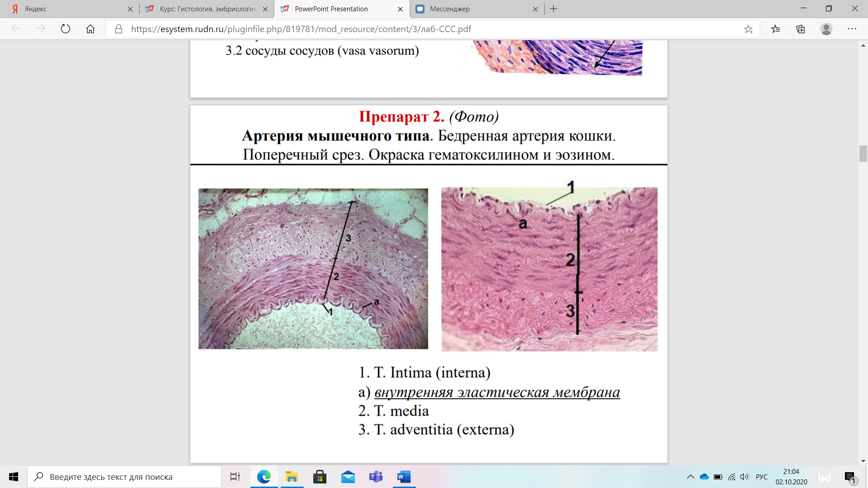Open Microsoft Teams from taskbar

tap(376, 477)
